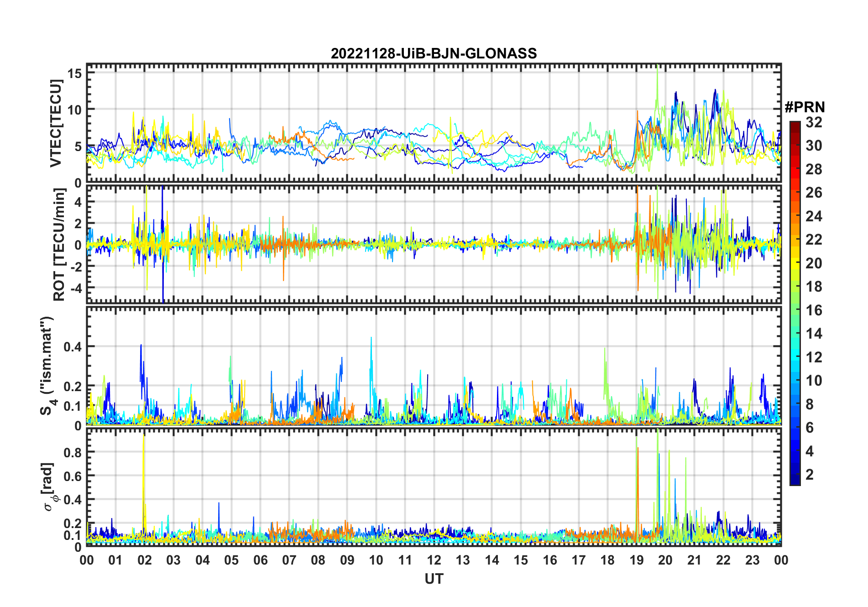Select colorbar tick label 2
This screenshot has height=607, width=868.
pos(810,475)
